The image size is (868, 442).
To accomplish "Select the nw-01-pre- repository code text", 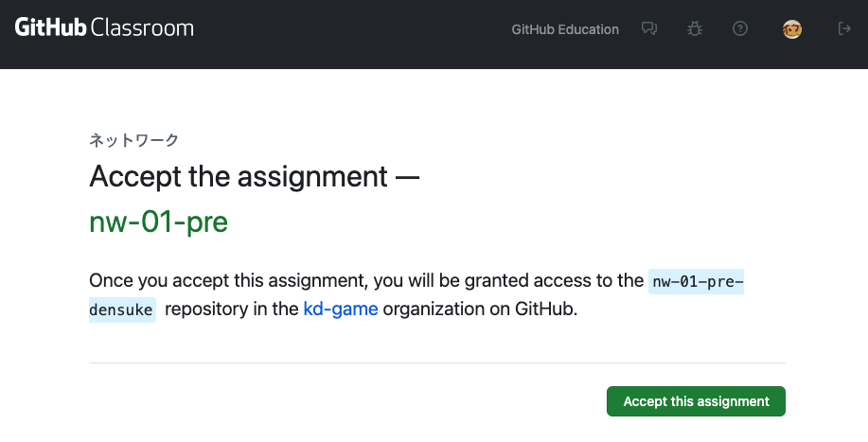I will coord(697,282).
